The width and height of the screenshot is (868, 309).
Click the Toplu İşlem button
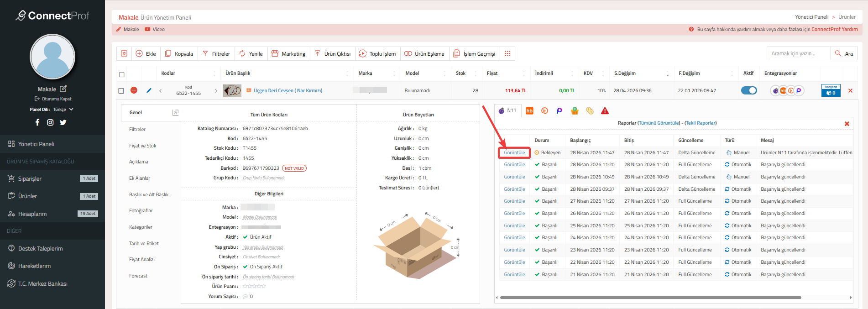[377, 53]
